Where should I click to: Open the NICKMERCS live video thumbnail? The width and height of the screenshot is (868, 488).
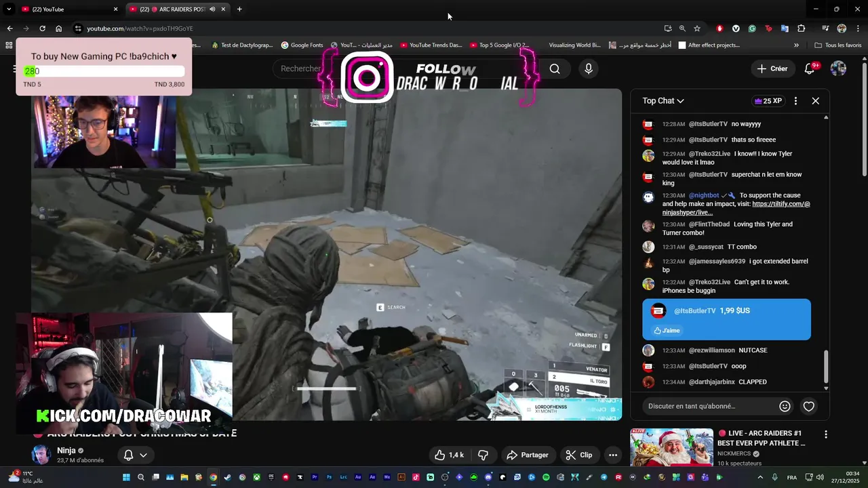671,447
